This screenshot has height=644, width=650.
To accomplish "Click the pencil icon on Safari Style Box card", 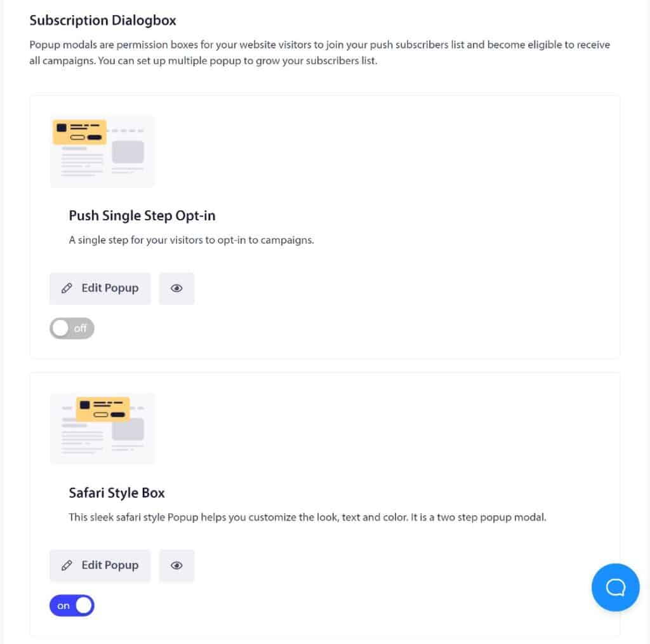I will 67,565.
